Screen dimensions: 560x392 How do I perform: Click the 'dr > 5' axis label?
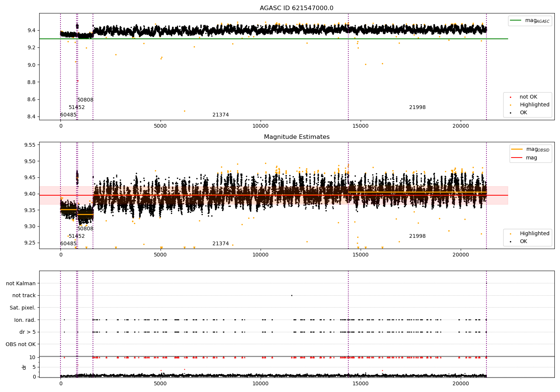point(28,332)
